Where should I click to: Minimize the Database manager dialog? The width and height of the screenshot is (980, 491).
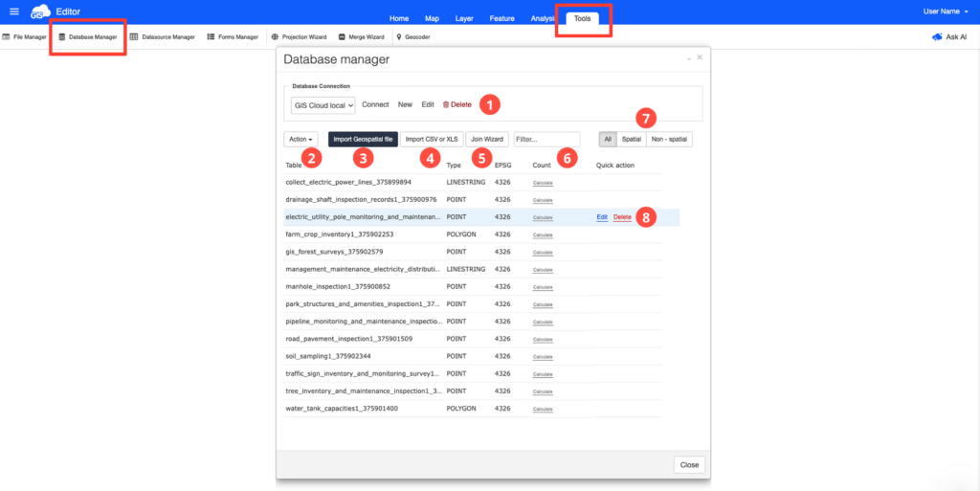pyautogui.click(x=689, y=57)
